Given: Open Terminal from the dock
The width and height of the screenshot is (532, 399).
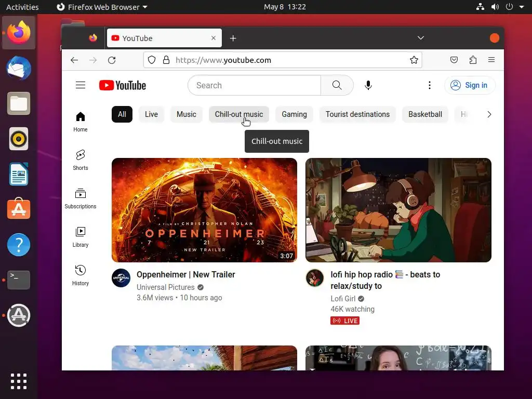Looking at the screenshot, I should [19, 280].
